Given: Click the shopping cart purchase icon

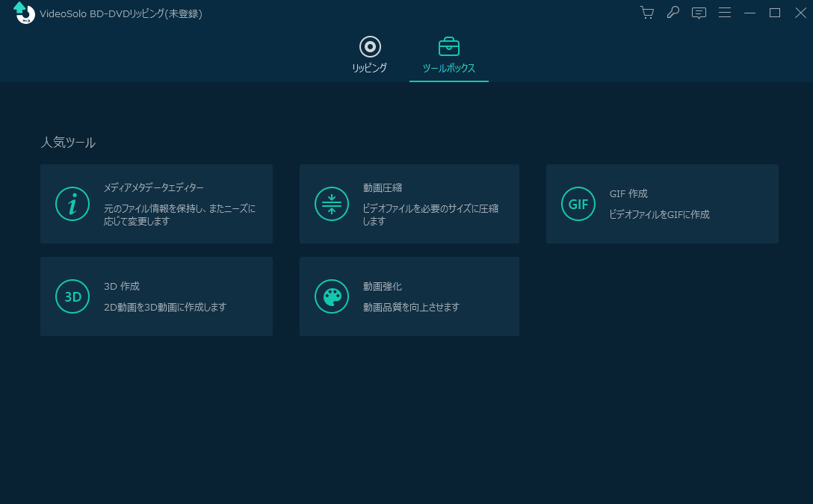Looking at the screenshot, I should 647,13.
